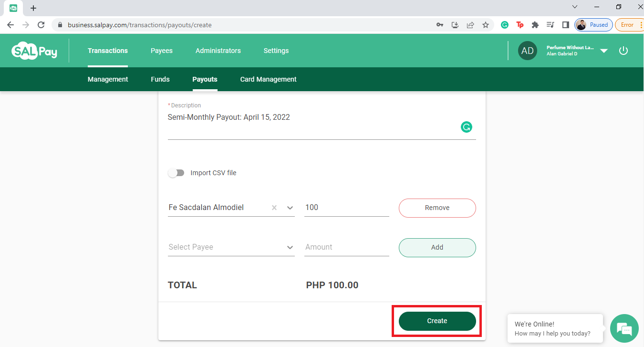Viewport: 644px width, 347px height.
Task: Open the live chat bubble icon
Action: tap(624, 328)
